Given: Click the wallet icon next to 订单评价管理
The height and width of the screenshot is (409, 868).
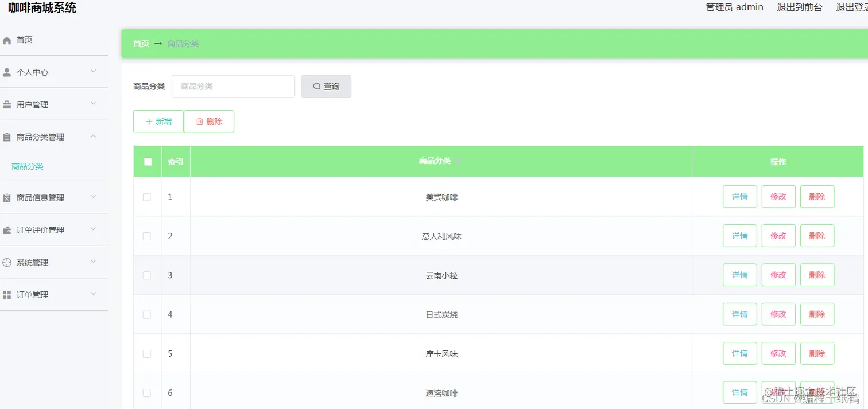Looking at the screenshot, I should [x=7, y=230].
